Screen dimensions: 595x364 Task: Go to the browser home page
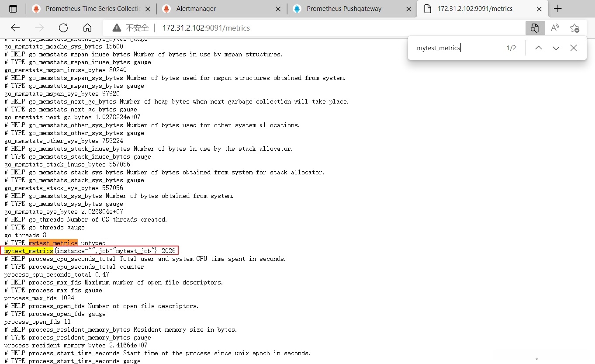coord(87,28)
